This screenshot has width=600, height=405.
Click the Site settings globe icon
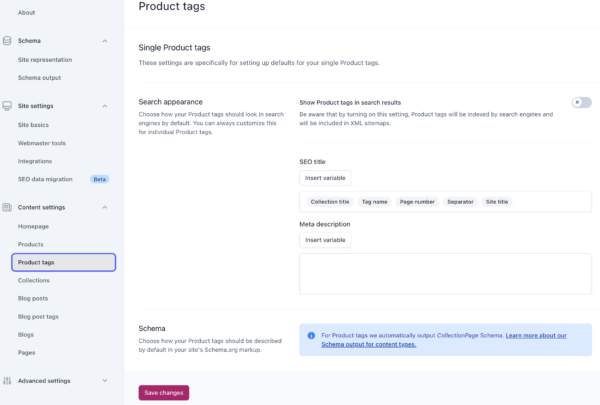pyautogui.click(x=8, y=105)
